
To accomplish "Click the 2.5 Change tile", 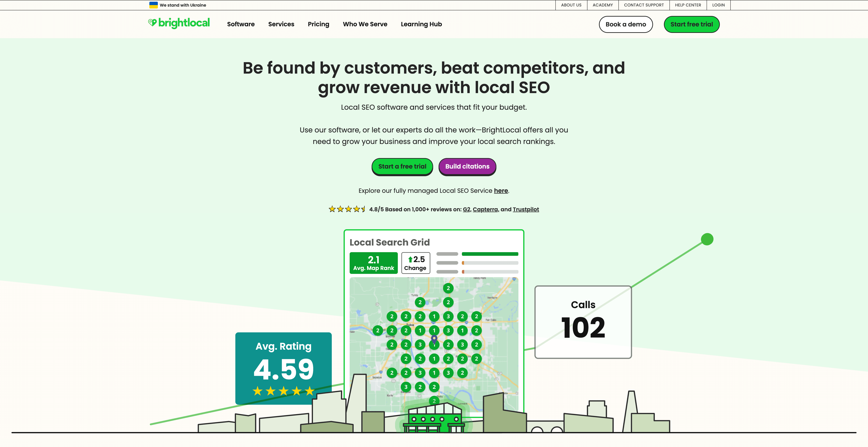I will coord(416,263).
